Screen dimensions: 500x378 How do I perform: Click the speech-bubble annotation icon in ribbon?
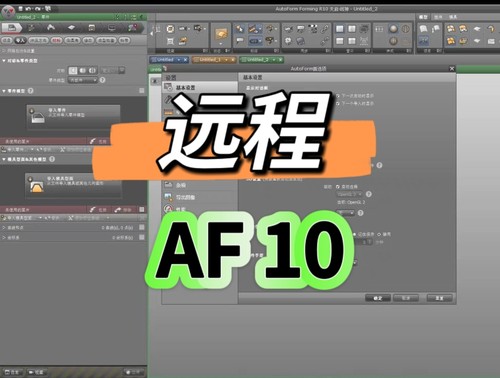point(240,41)
